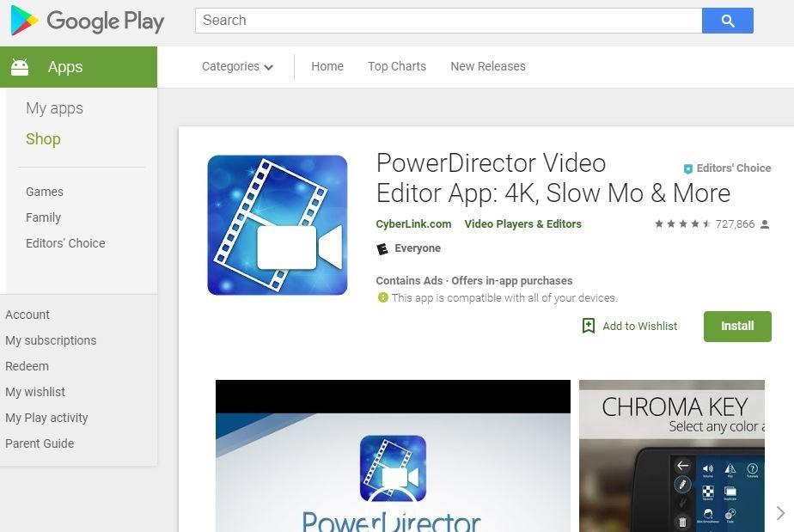Expand the Categories chevron arrow
The image size is (794, 532).
pos(267,67)
